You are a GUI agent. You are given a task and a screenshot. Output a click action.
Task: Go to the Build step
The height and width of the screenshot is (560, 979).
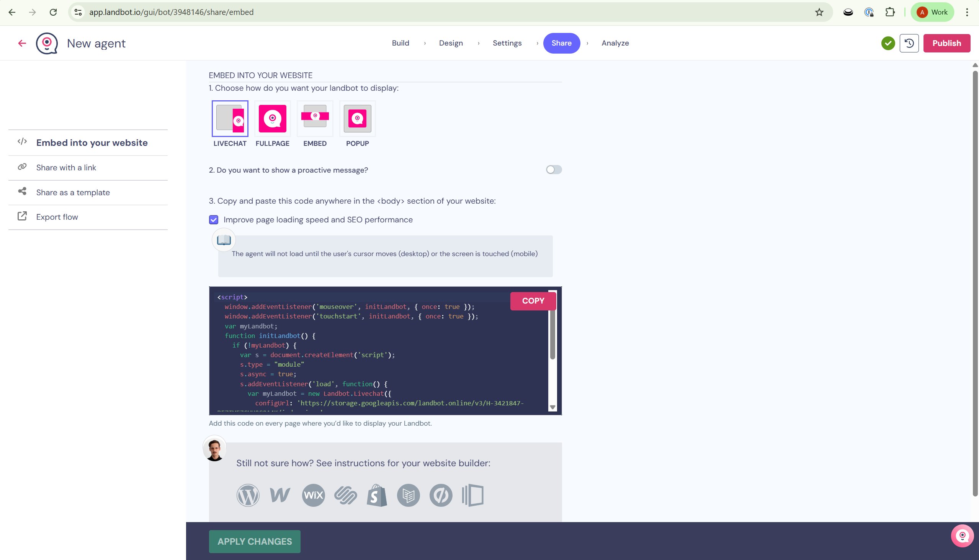[x=400, y=43]
